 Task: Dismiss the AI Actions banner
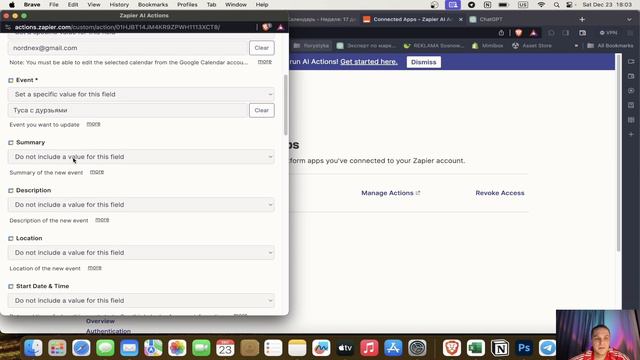pos(424,62)
